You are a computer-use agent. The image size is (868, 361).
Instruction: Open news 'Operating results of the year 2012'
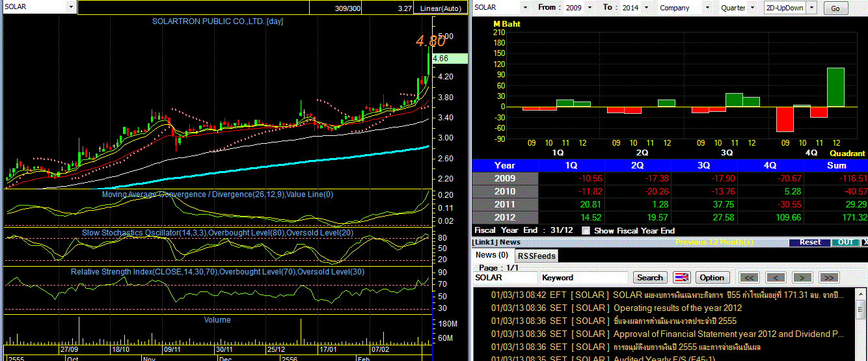tap(677, 308)
